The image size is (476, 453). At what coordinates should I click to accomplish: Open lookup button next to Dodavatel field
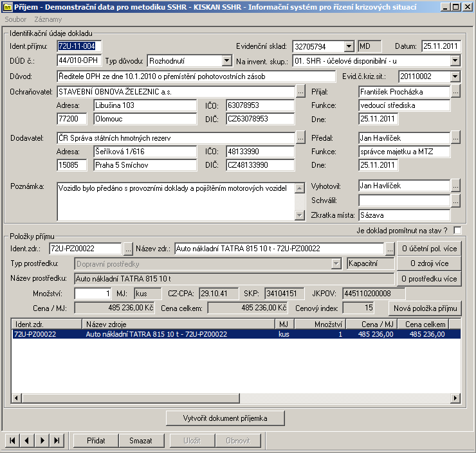point(300,138)
